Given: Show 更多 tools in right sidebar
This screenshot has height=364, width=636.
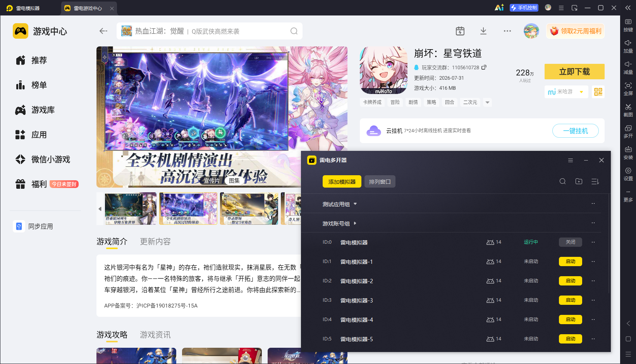Looking at the screenshot, I should [x=628, y=196].
